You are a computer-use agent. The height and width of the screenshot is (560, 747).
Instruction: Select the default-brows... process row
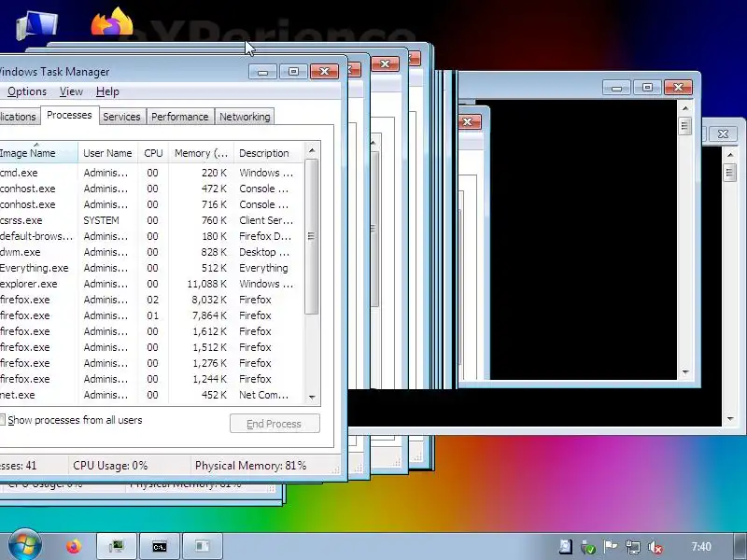click(151, 236)
